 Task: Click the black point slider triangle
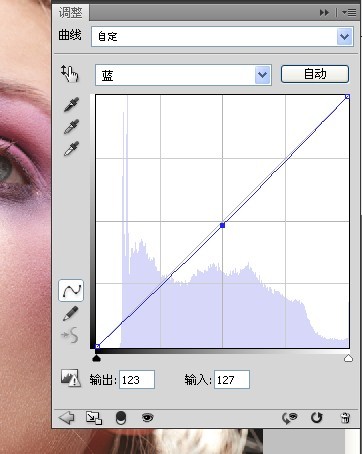click(96, 358)
